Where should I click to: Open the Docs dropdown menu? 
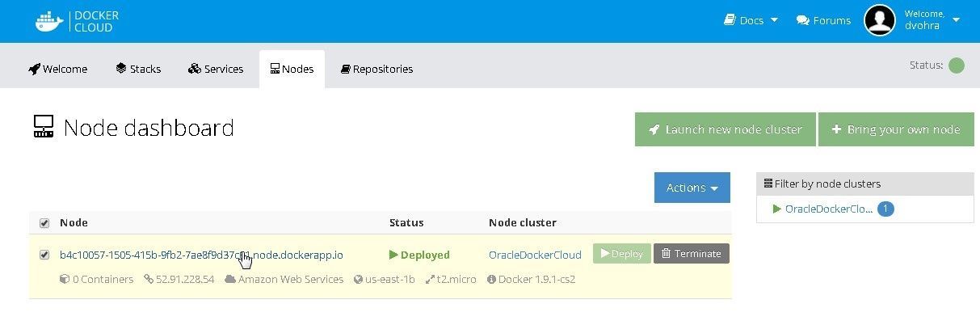751,20
